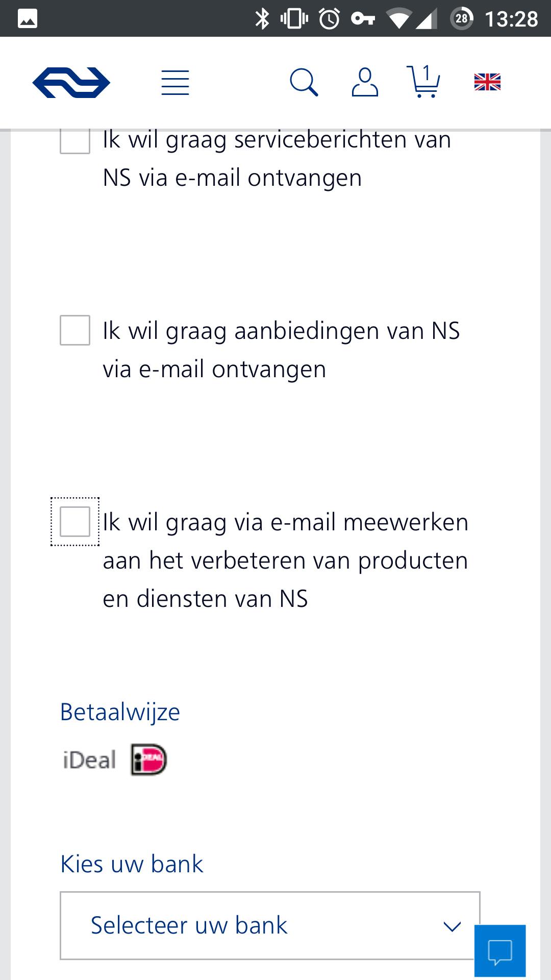Tap the meewerken via e-mail label text
Screen dimensions: 551x980
click(x=285, y=560)
